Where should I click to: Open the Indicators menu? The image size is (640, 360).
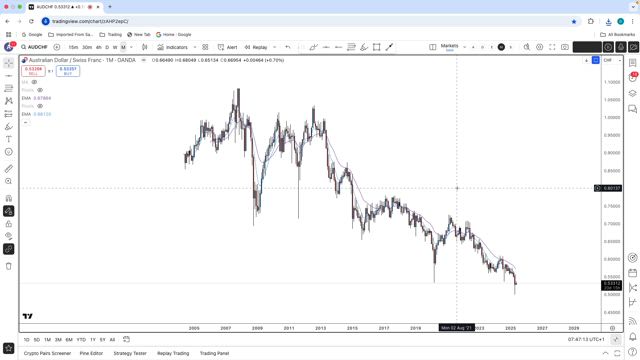pos(172,47)
